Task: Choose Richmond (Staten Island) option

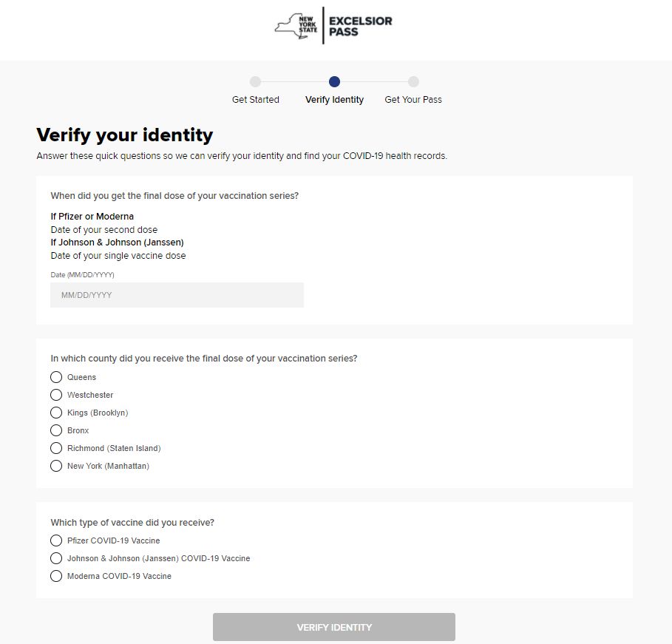Action: 56,448
